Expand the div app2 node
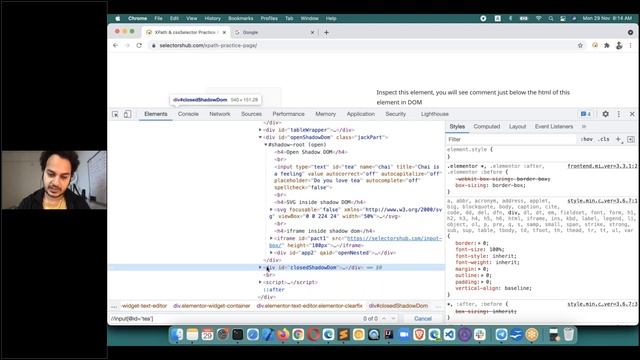Screen dimensions: 640x360 tap(271, 253)
